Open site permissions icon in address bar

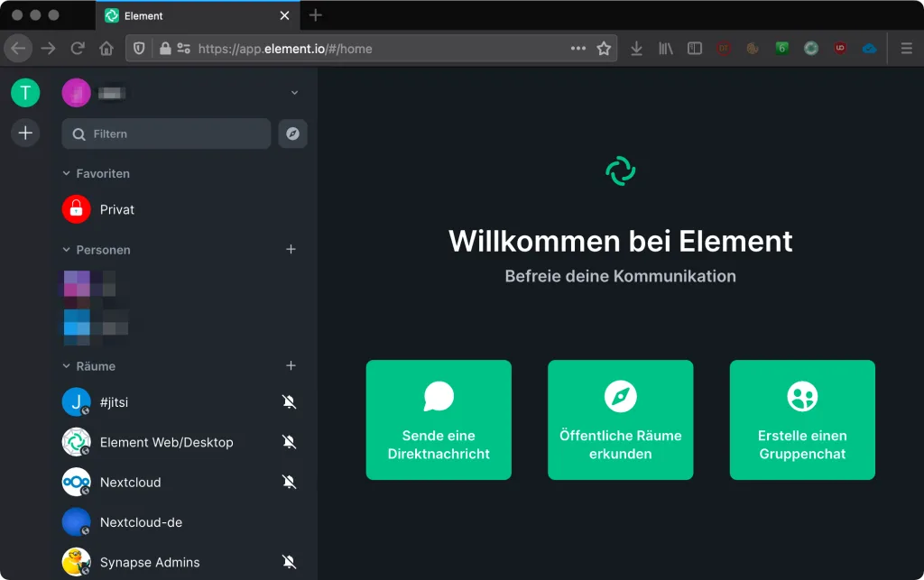coord(184,49)
